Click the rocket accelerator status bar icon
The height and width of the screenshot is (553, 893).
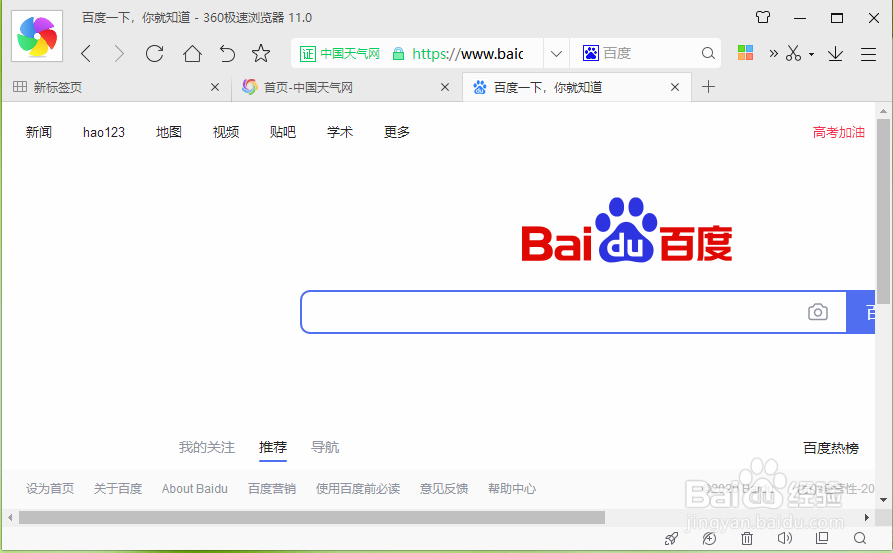click(x=672, y=538)
